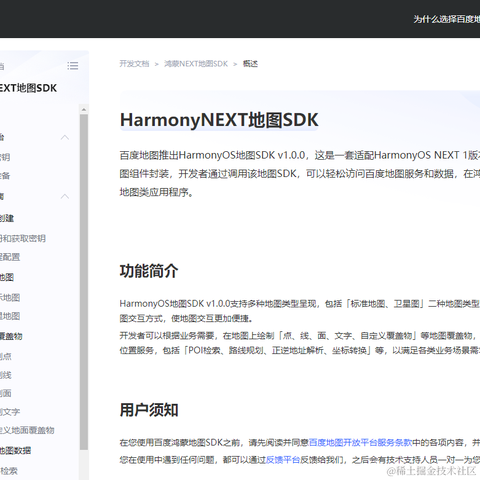Open the 反馈平台 link

tap(283, 460)
